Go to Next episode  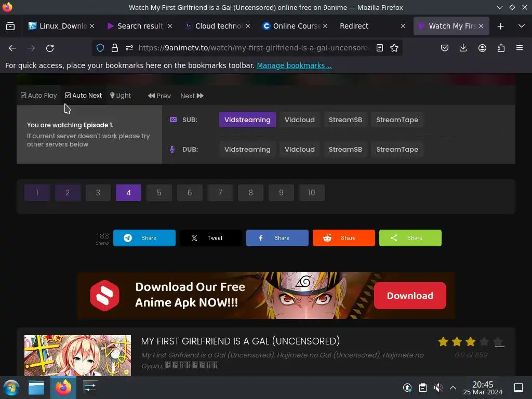click(192, 96)
